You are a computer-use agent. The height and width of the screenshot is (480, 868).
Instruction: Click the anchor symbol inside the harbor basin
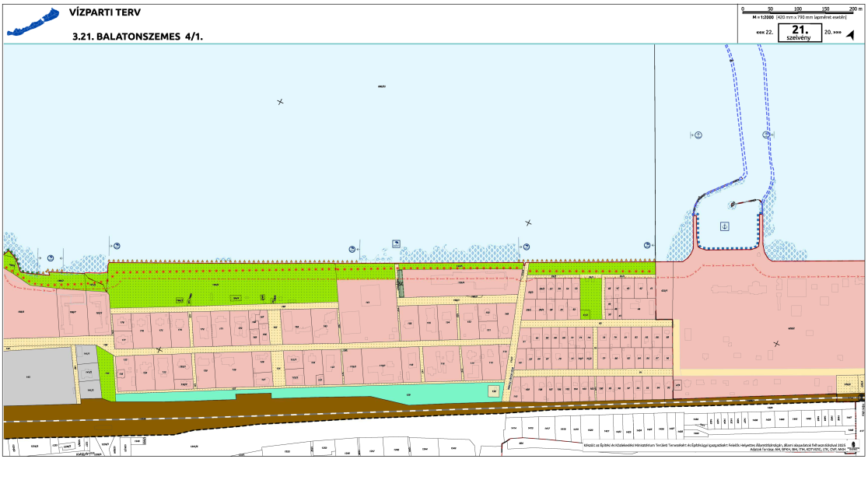pos(724,226)
